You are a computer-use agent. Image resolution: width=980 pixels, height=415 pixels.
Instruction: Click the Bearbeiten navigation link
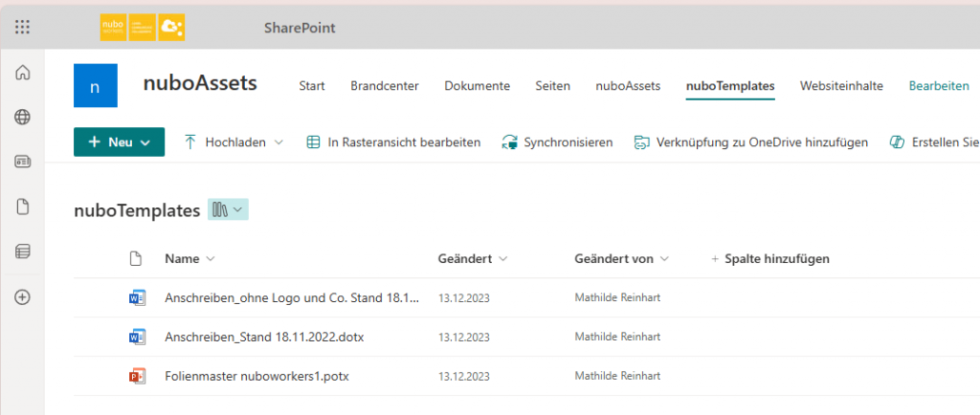(x=939, y=86)
